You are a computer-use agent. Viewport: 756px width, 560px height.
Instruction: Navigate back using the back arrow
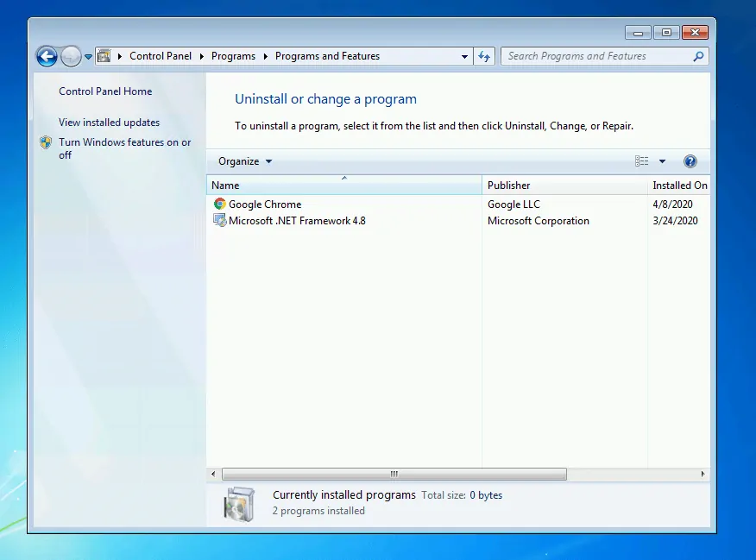47,56
